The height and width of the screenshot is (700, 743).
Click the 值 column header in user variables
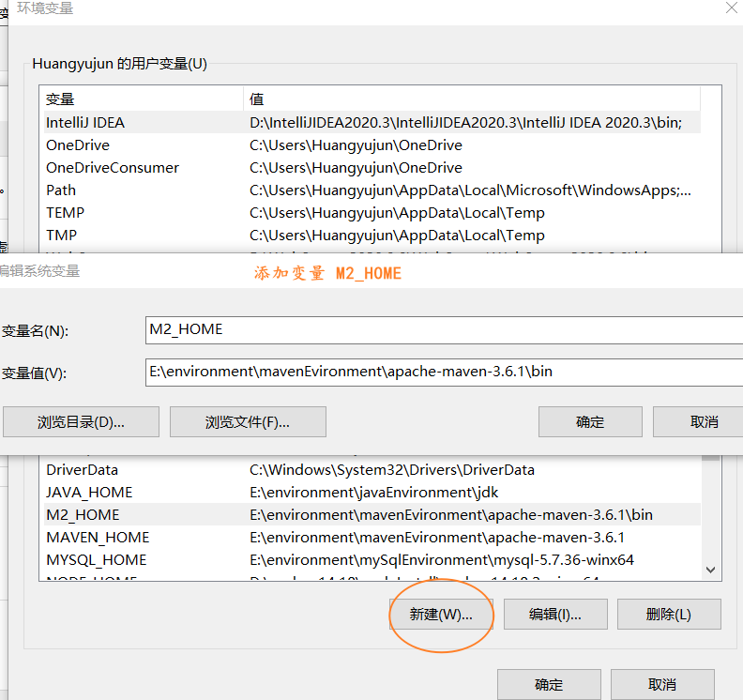point(472,99)
